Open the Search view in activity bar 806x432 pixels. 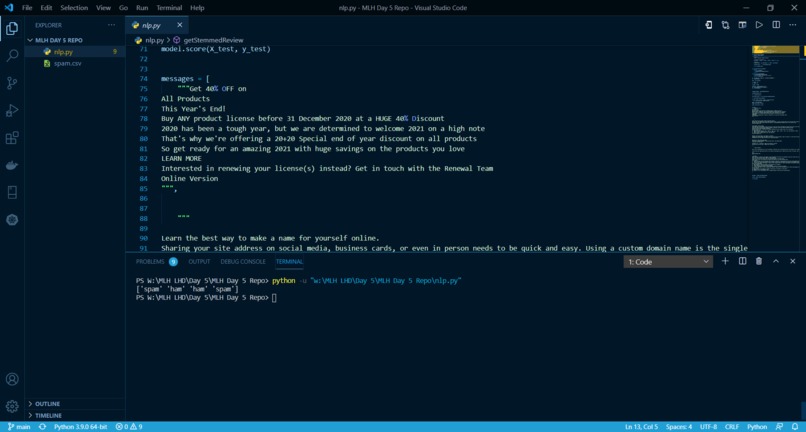(12, 56)
